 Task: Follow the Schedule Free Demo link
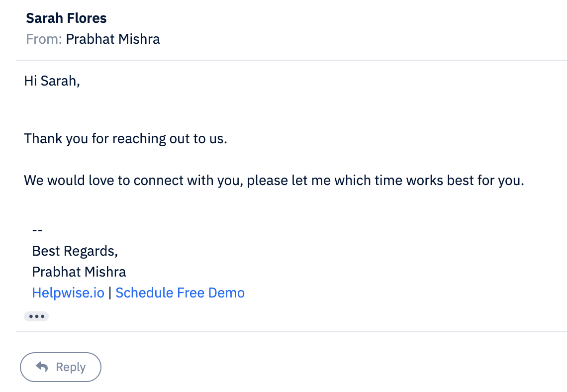tap(180, 293)
